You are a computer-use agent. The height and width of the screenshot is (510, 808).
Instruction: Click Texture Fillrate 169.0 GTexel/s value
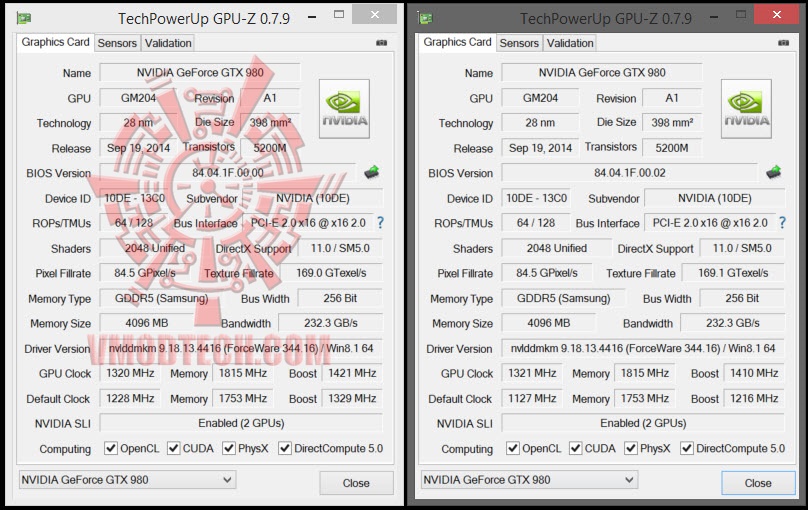[x=331, y=273]
